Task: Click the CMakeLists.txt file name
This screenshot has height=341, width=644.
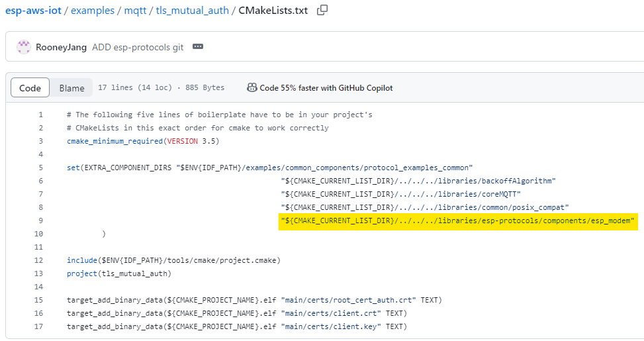Action: pos(273,11)
